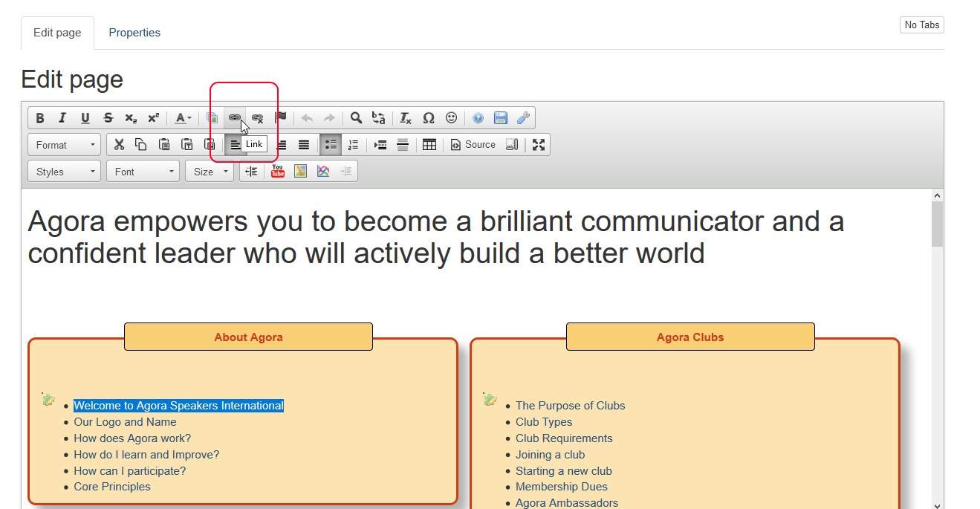Click the No Tabs button
Screen dimensions: 980x509
[x=921, y=25]
